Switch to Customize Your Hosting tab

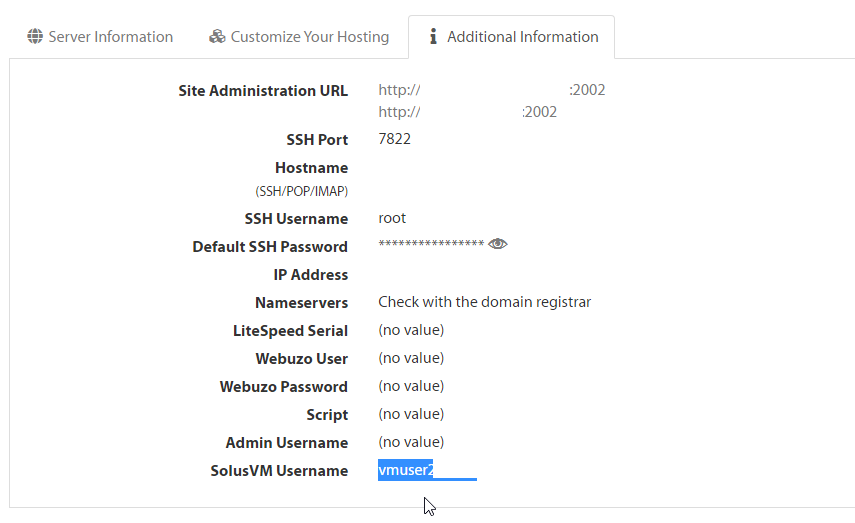299,37
